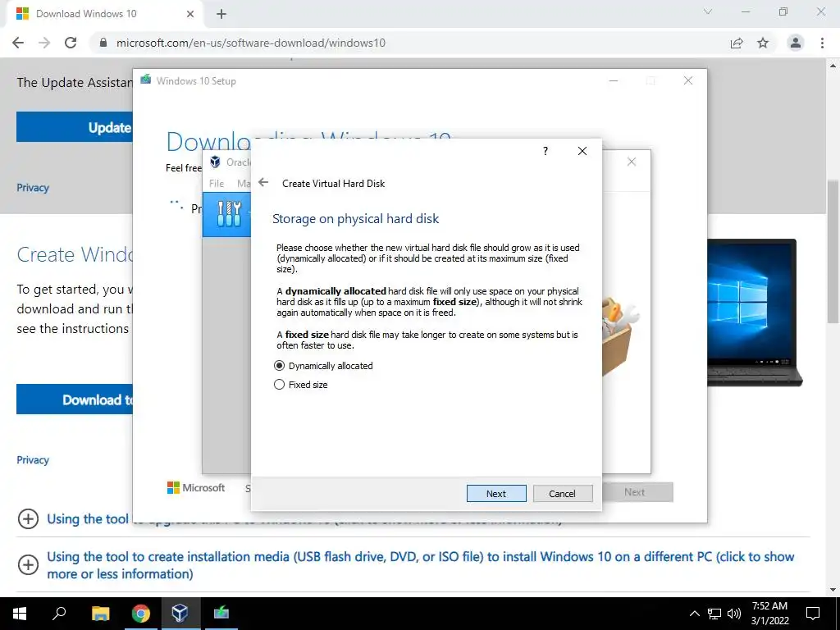Screen dimensions: 840x630
Task: Switch to VirtualBox in the taskbar
Action: pos(180,614)
